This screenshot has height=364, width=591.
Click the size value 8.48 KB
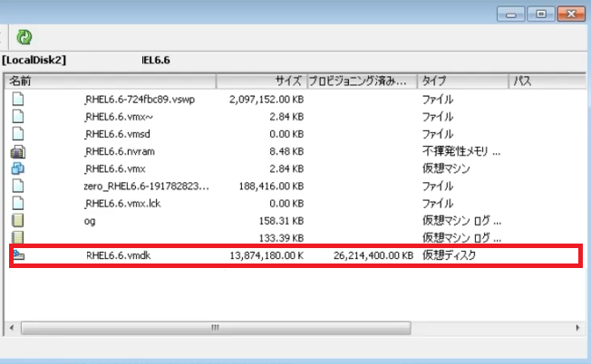(286, 151)
